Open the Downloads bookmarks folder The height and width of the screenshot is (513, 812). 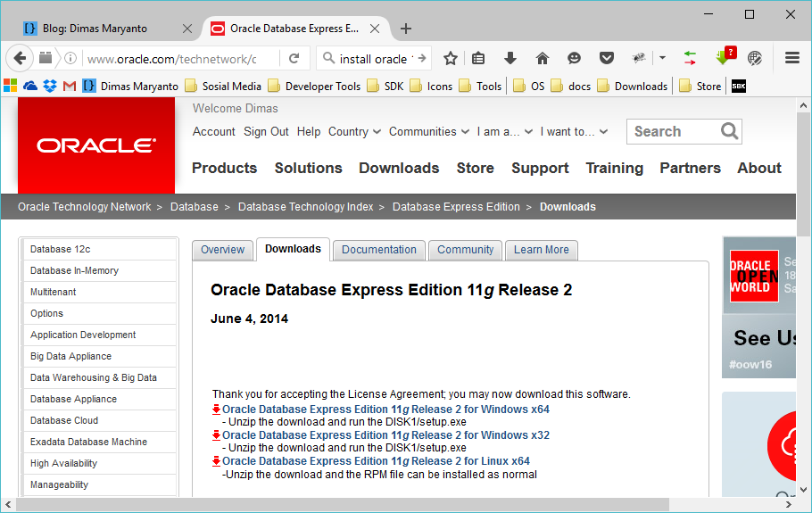[x=633, y=87]
